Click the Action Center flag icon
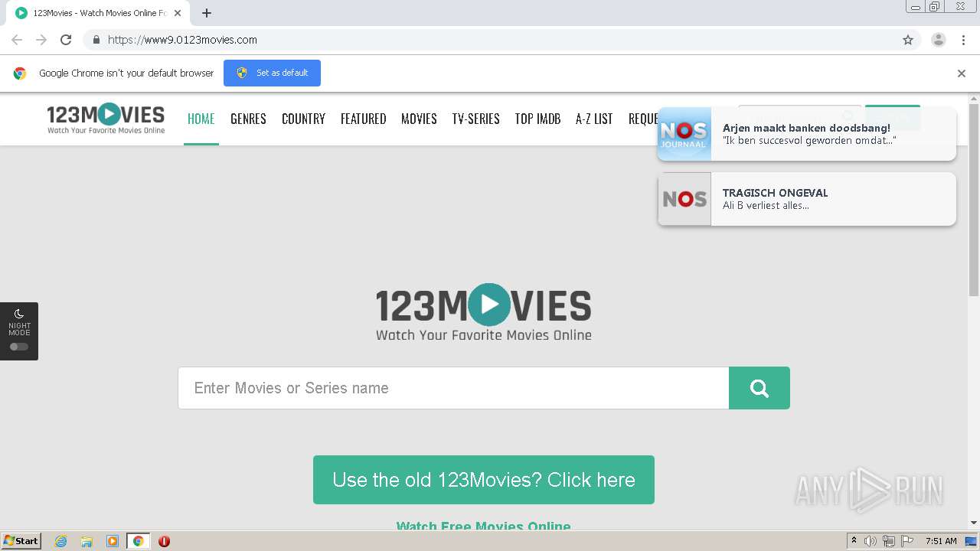This screenshot has height=551, width=980. pyautogui.click(x=907, y=541)
